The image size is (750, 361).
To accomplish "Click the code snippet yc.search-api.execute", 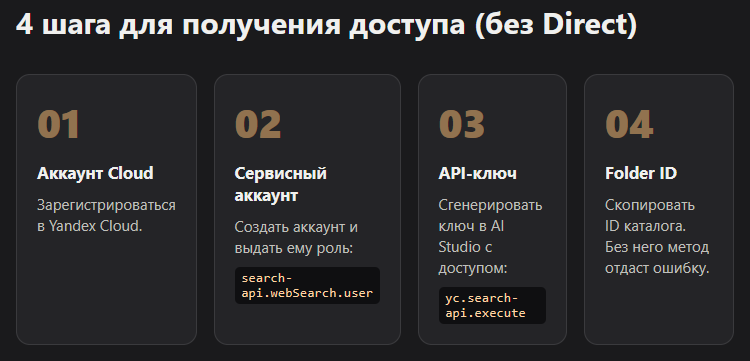I will [492, 306].
